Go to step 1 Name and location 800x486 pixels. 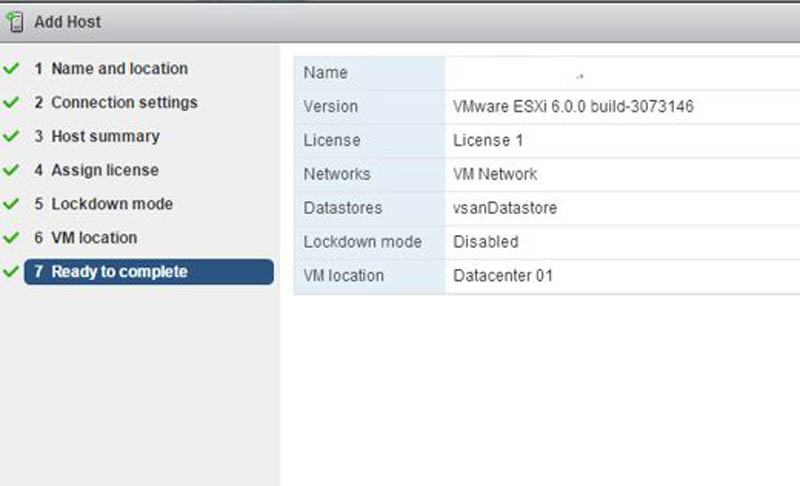(118, 69)
